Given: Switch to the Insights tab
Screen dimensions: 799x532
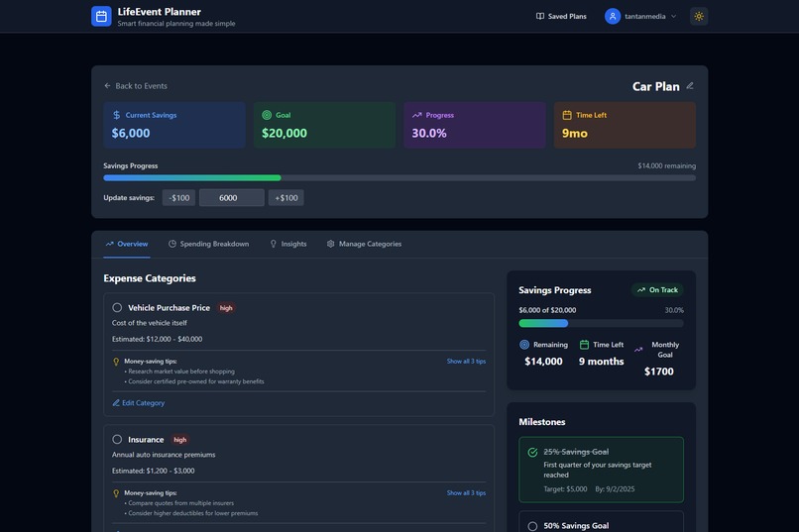Looking at the screenshot, I should click(x=288, y=244).
